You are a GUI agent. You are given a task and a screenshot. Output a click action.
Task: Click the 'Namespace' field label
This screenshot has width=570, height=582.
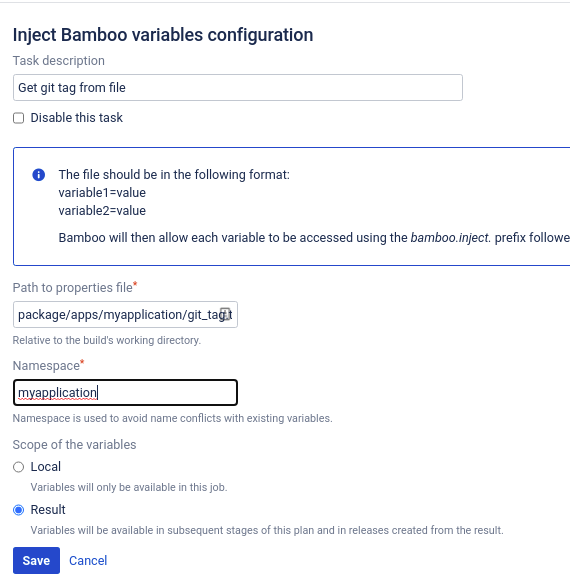[46, 366]
